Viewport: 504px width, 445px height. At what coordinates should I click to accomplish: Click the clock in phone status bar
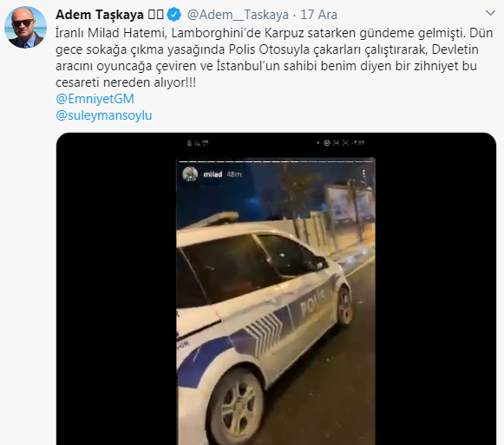pos(358,143)
